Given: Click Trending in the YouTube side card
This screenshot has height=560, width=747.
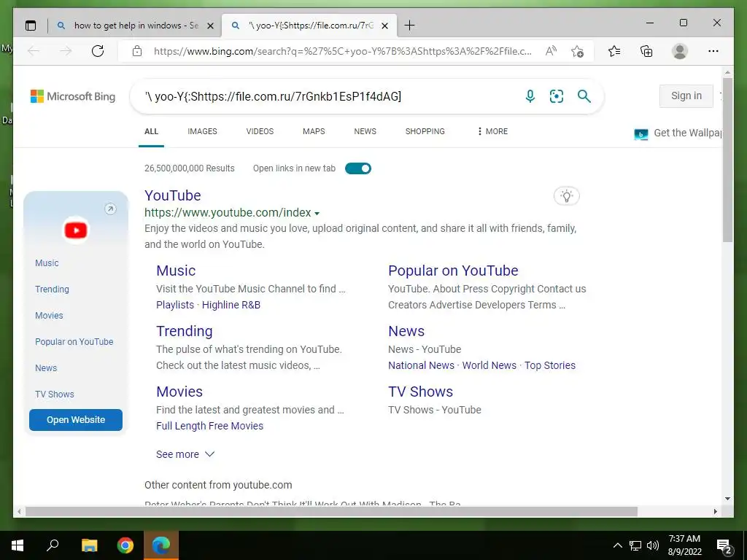Looking at the screenshot, I should click(52, 289).
